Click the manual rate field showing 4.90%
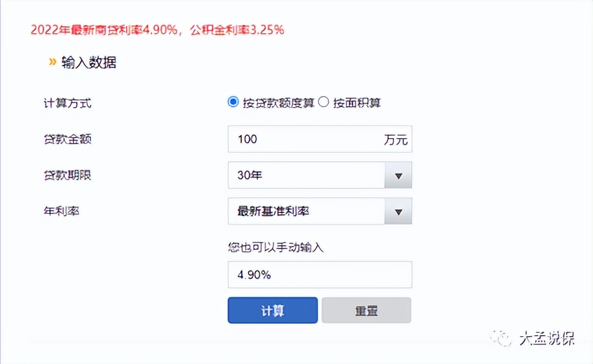The image size is (593, 364). (320, 274)
